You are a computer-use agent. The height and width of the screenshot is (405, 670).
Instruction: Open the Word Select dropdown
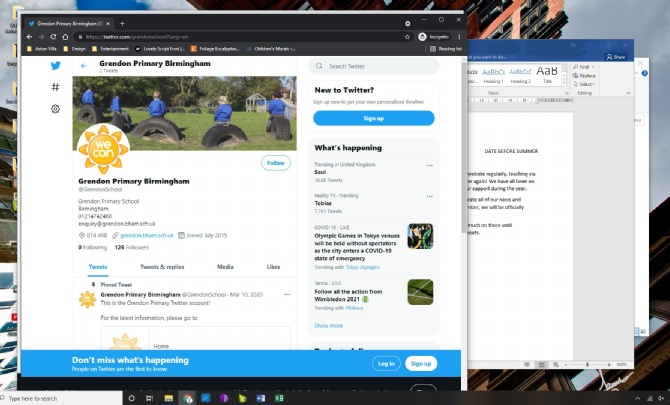coord(584,84)
